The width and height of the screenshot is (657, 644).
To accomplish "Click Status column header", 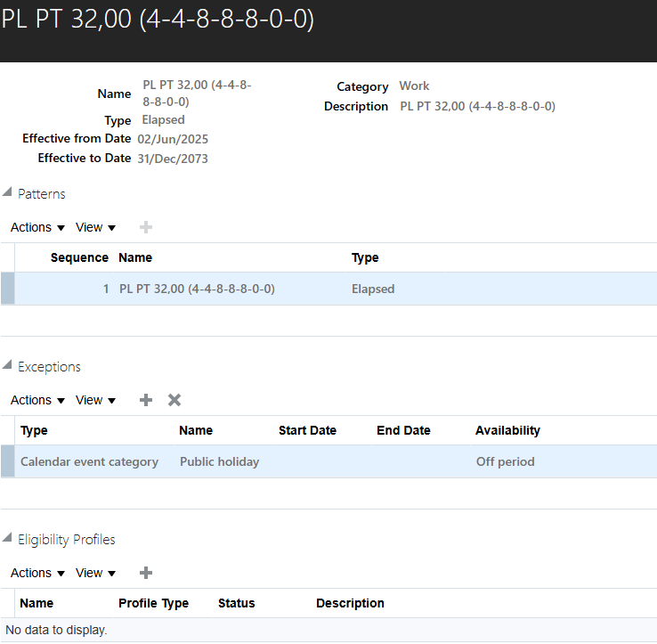I will click(x=236, y=603).
